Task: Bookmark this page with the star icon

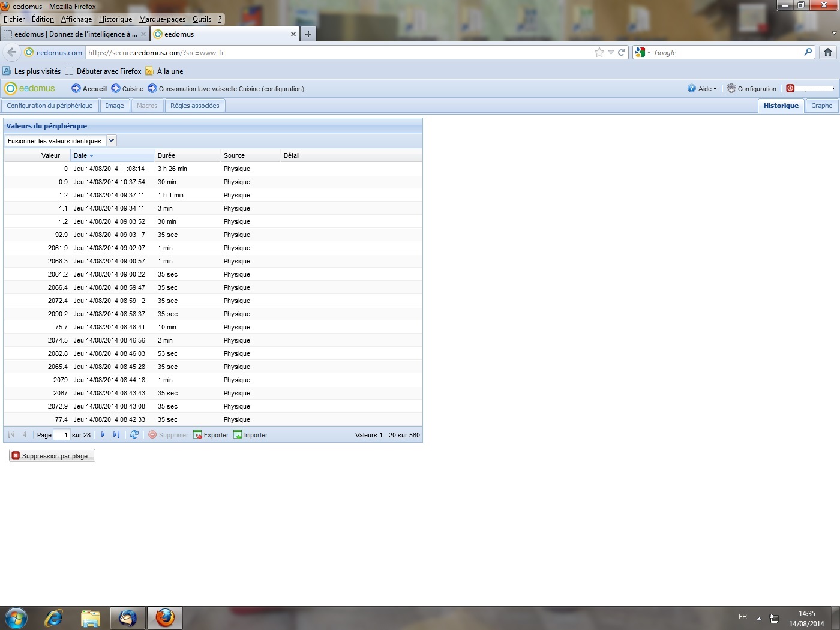Action: tap(599, 52)
